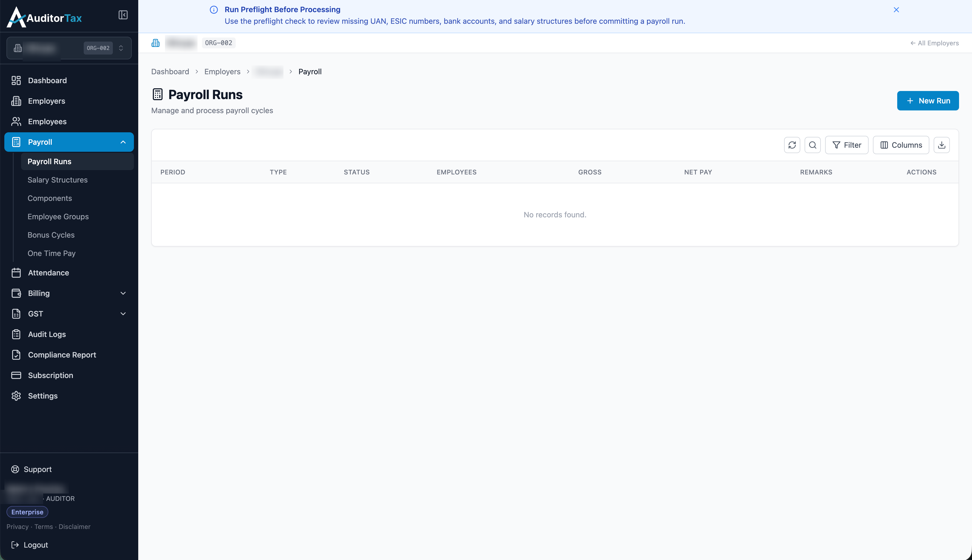Open the organization switcher ORG-002 dropdown

pyautogui.click(x=69, y=48)
